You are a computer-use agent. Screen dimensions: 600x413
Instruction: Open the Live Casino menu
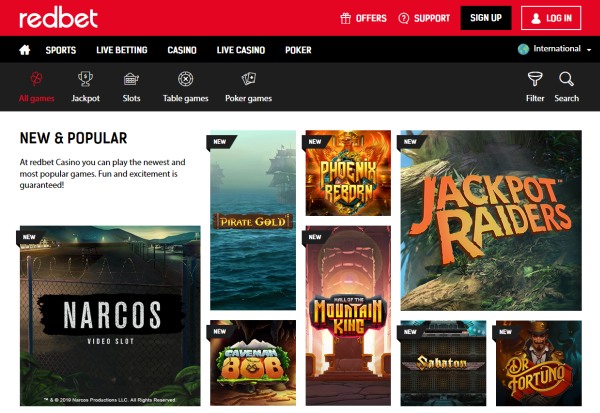pos(241,50)
